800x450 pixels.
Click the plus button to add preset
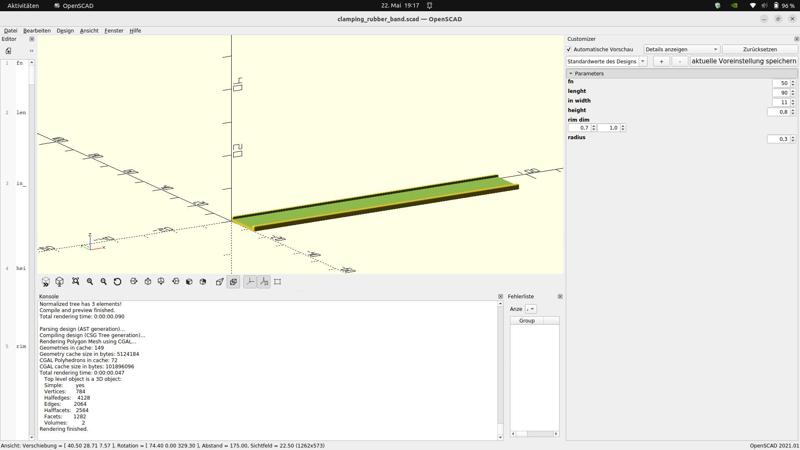[661, 61]
